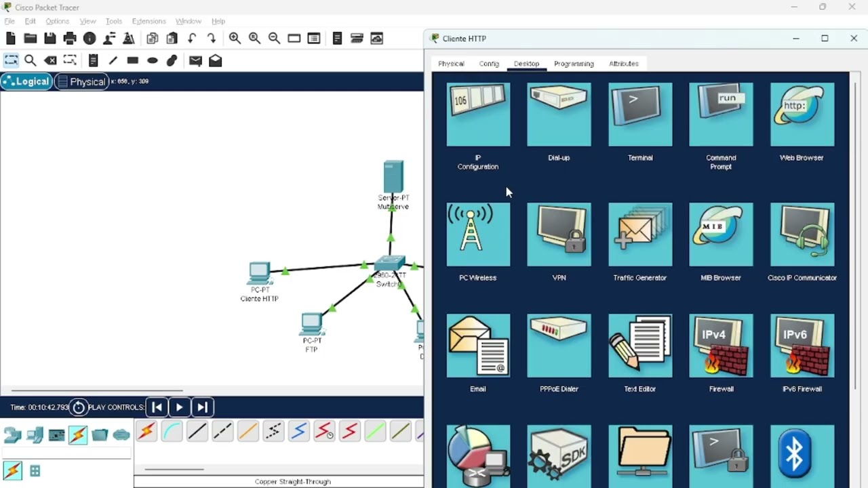The image size is (868, 488).
Task: Choose the End Devices category
Action: 35,434
